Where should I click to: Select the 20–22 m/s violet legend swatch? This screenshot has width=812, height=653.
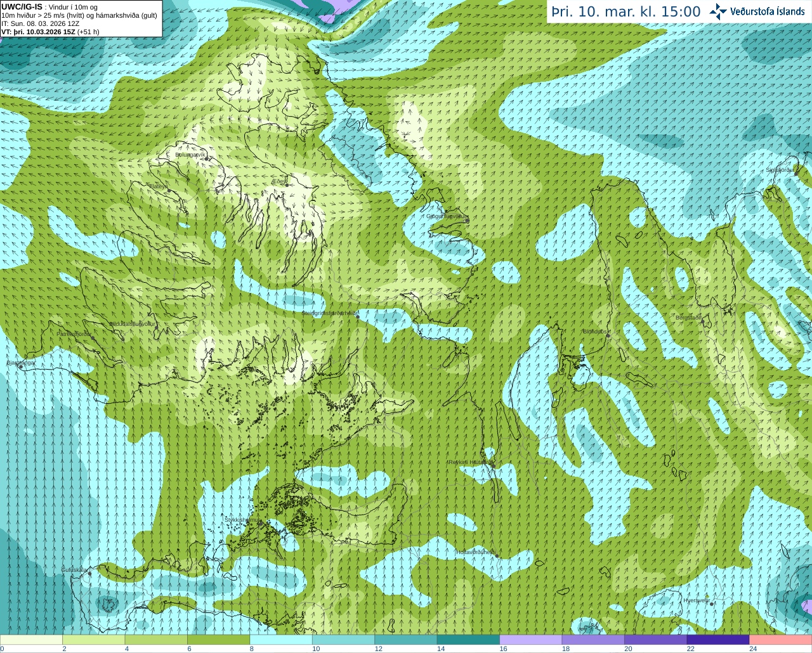click(x=656, y=640)
